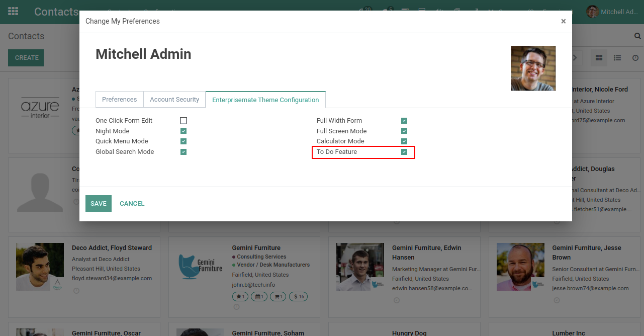Click Azure Interior logo image
Image resolution: width=644 pixels, height=336 pixels.
[x=40, y=109]
